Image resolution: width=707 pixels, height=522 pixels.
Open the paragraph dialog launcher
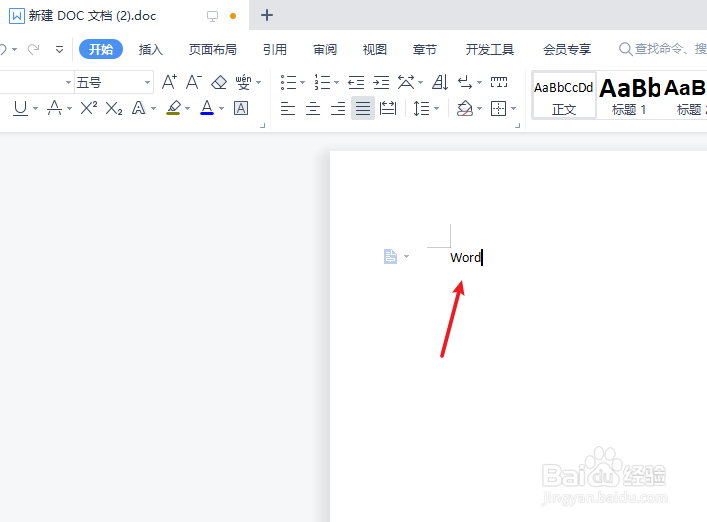click(x=517, y=126)
